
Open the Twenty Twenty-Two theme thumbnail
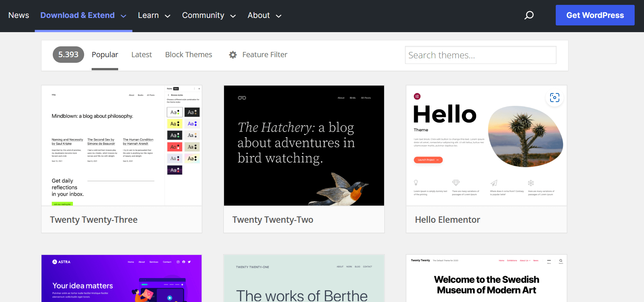[x=304, y=145]
